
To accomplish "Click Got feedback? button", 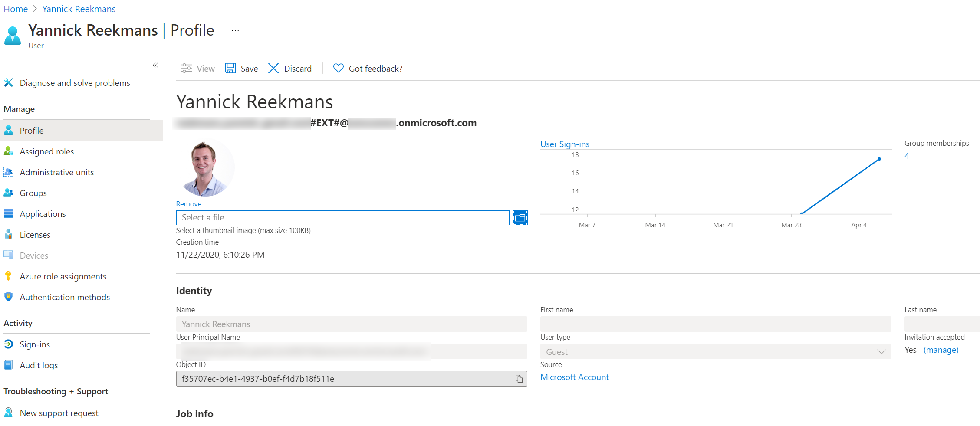I will point(368,69).
